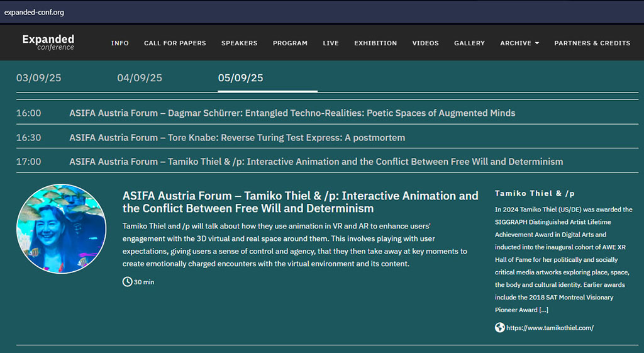The width and height of the screenshot is (644, 353).
Task: Collapse the 17:00 Tamiko Thiel session row
Action: coord(327,162)
